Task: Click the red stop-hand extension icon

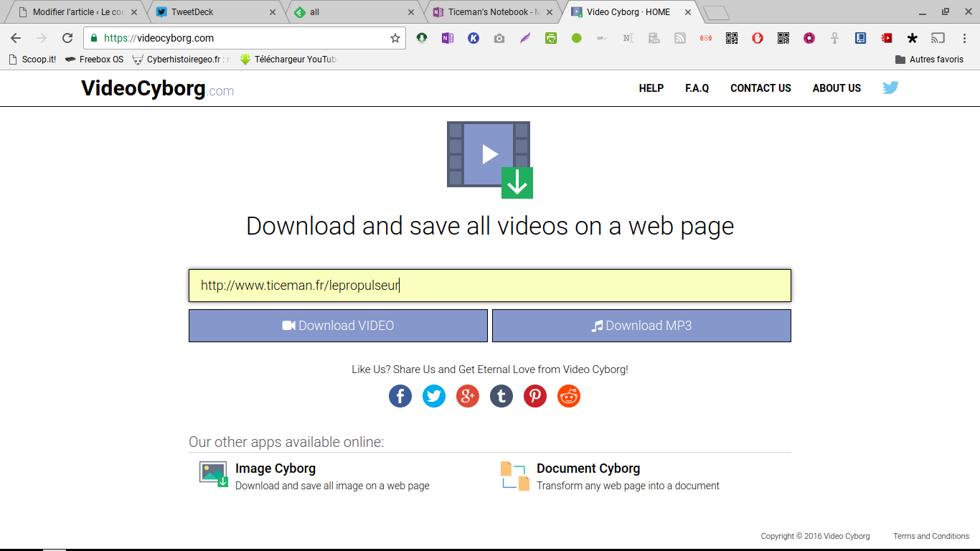Action: tap(758, 38)
